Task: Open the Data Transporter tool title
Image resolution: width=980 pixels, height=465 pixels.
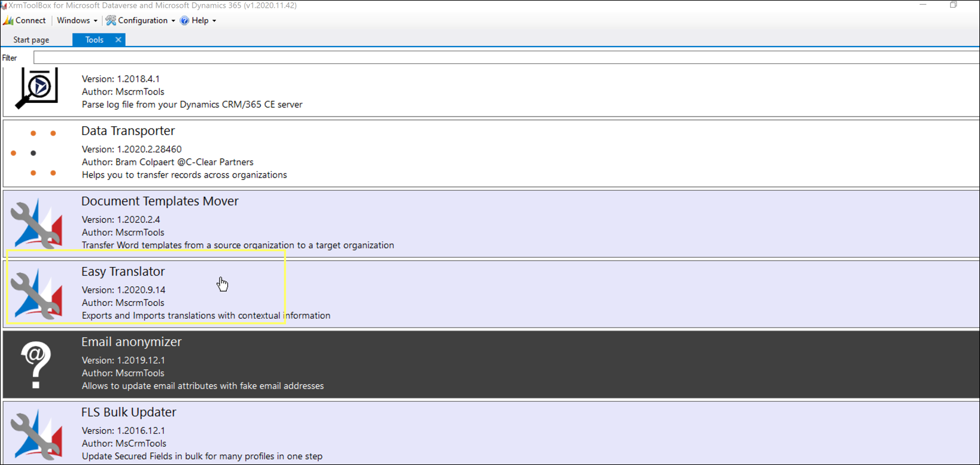Action: [128, 131]
